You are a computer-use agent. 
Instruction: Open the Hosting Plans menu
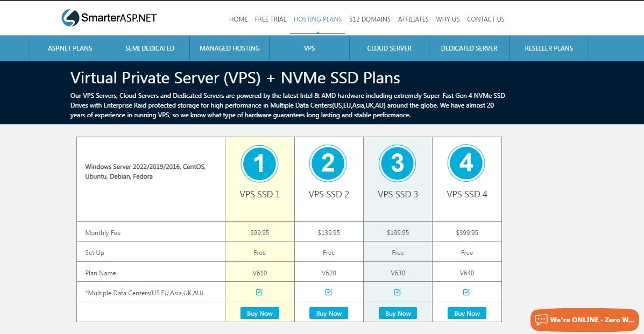click(317, 19)
